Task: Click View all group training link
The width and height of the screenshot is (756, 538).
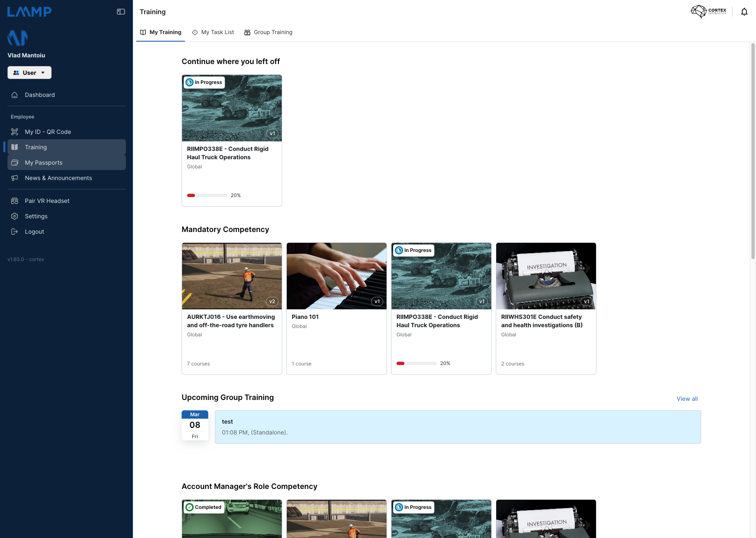Action: (x=687, y=399)
